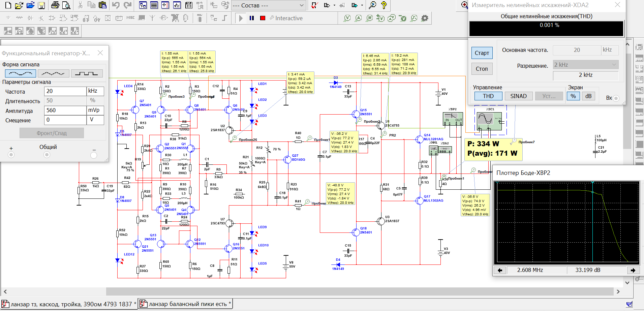Image resolution: width=644 pixels, height=311 pixels.
Task: Select SINAD measurement mode
Action: coord(518,96)
